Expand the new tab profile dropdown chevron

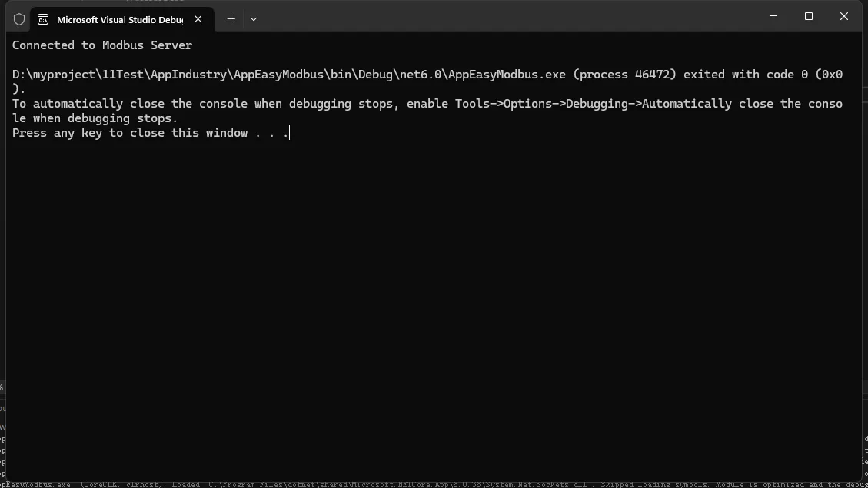click(254, 19)
